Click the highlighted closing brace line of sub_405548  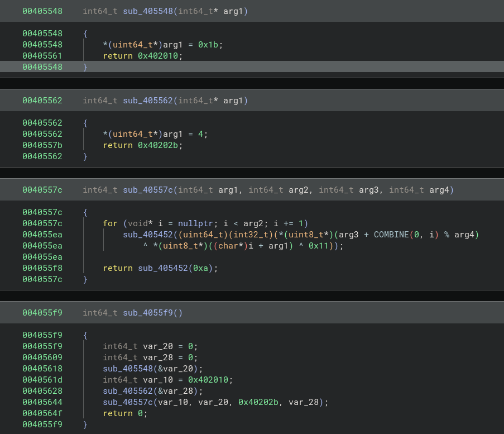[85, 67]
